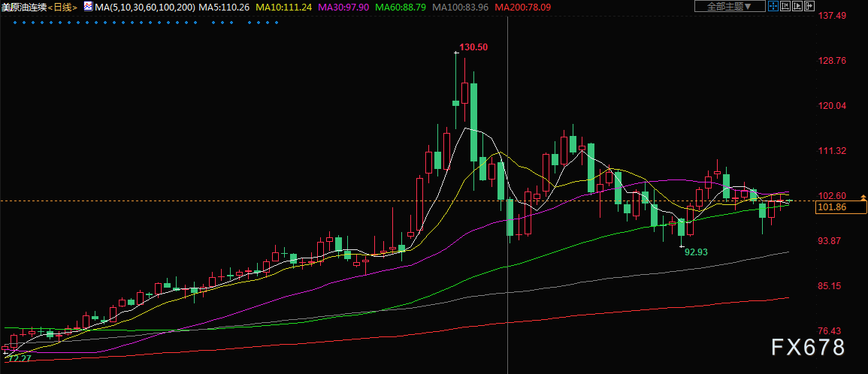
Task: Click the 92.93 low price label
Action: [696, 252]
